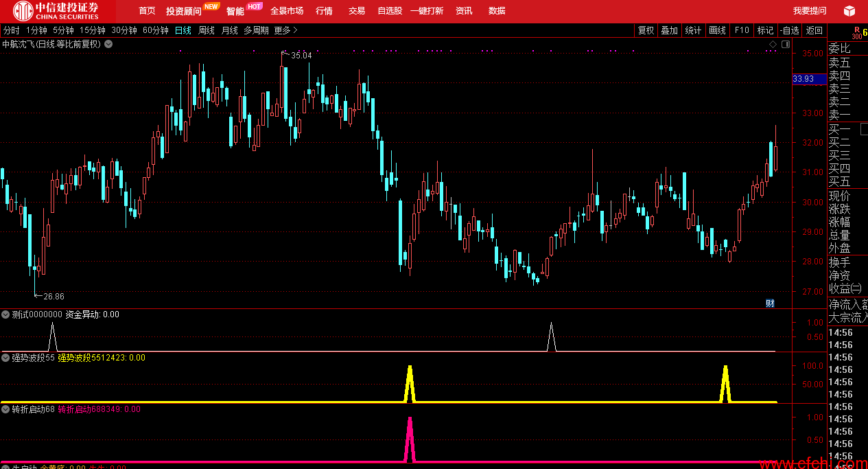Open the 全景市场 menu
Screen dimensions: 868x469
point(287,11)
